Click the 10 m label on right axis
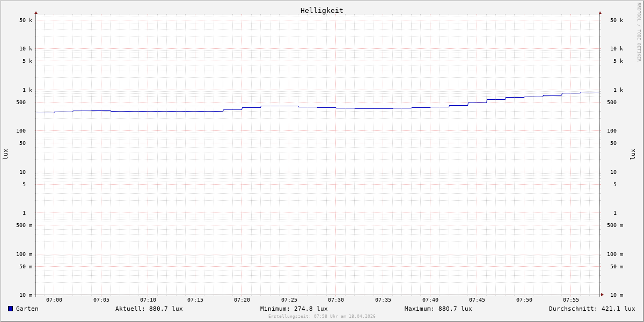The image size is (644, 322). coord(617,295)
